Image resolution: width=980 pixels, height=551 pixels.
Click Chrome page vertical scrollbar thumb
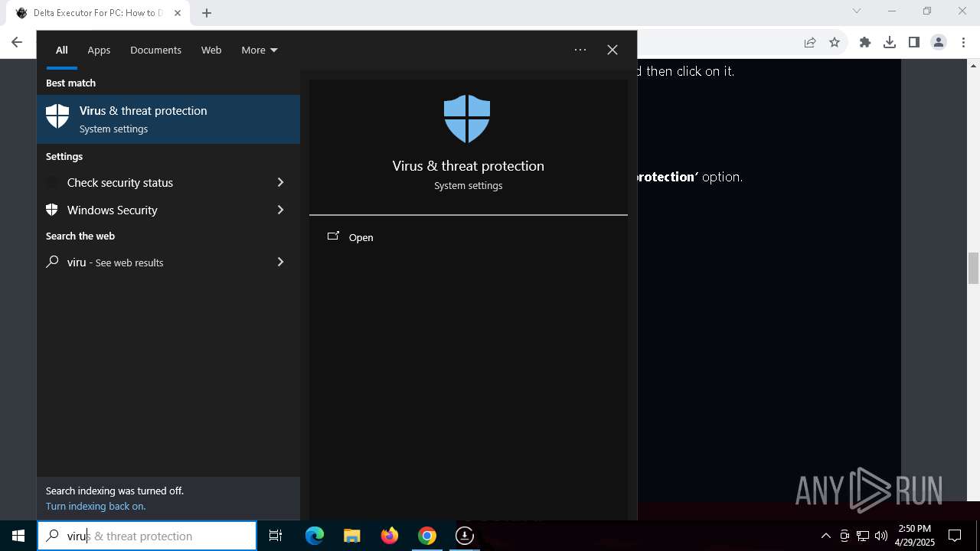tap(974, 268)
